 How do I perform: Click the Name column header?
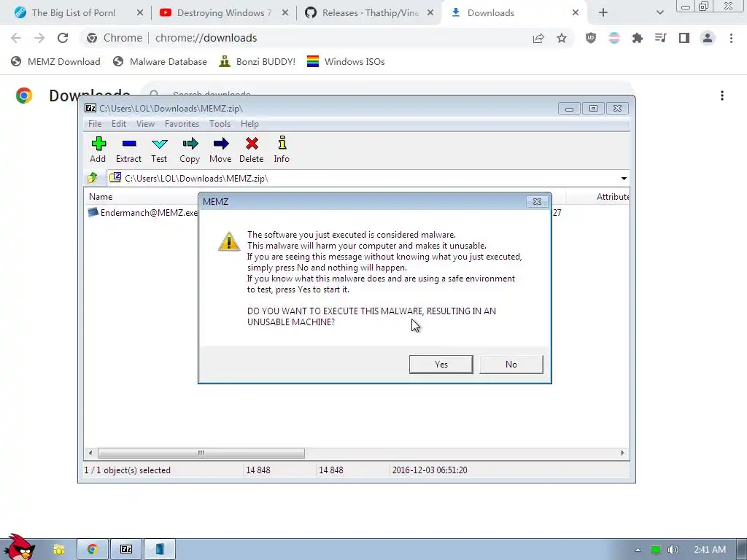101,197
